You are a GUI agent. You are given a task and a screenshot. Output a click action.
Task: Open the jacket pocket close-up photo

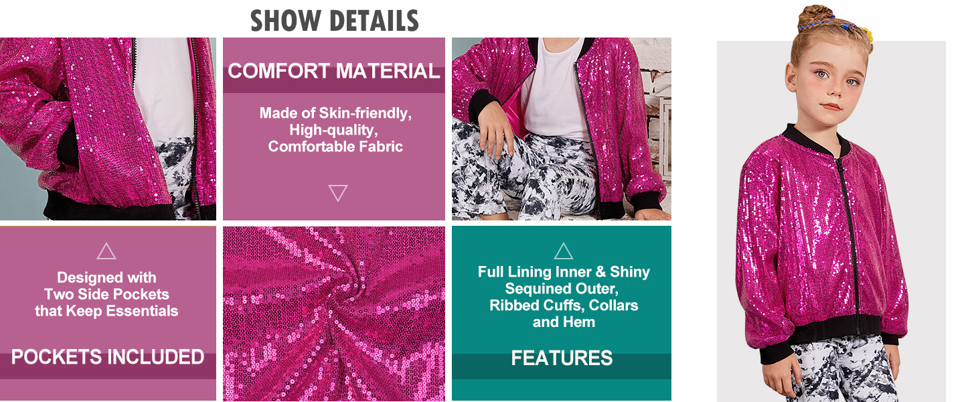tap(108, 129)
